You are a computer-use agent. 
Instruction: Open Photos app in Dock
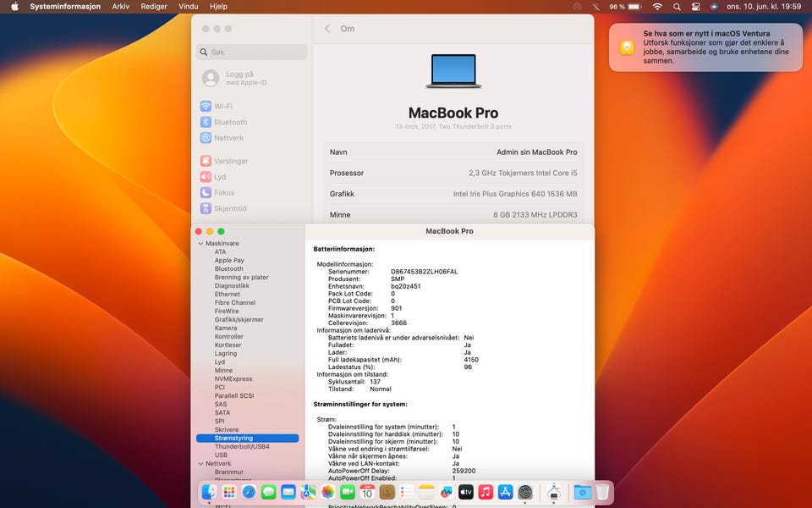click(328, 491)
